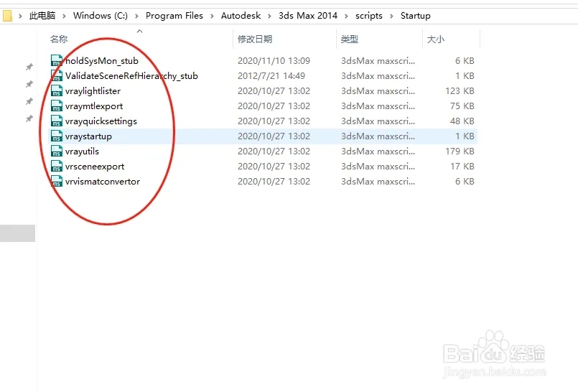This screenshot has width=578, height=392.
Task: Sort by the 大小 column header
Action: click(x=436, y=39)
